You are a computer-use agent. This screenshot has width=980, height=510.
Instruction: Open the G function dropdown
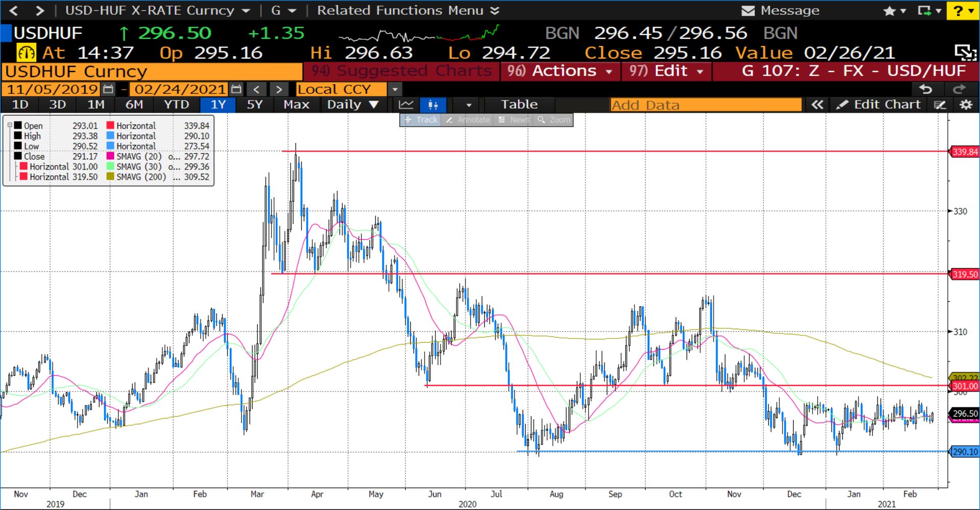(x=292, y=11)
